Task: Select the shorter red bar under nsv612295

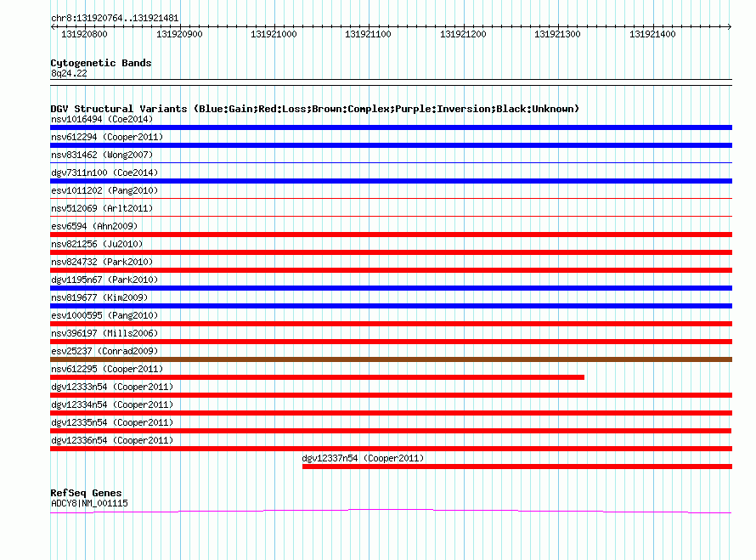Action: click(317, 377)
